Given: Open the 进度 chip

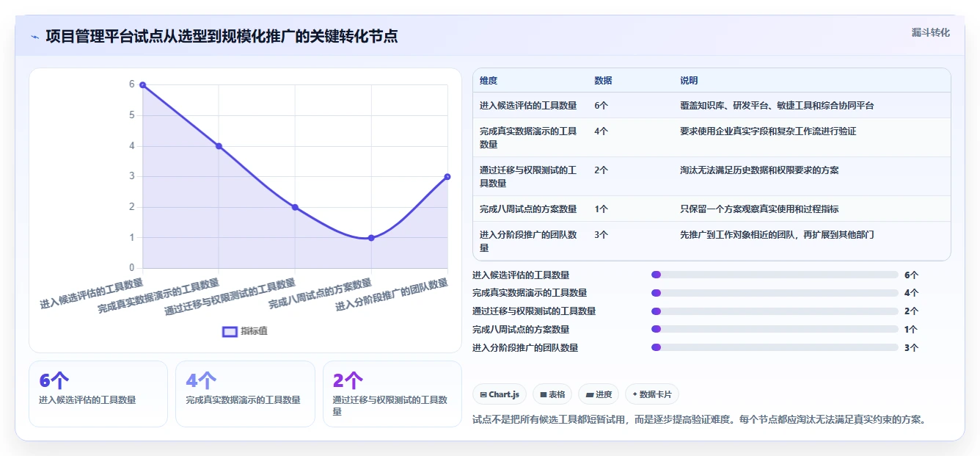Looking at the screenshot, I should (599, 394).
